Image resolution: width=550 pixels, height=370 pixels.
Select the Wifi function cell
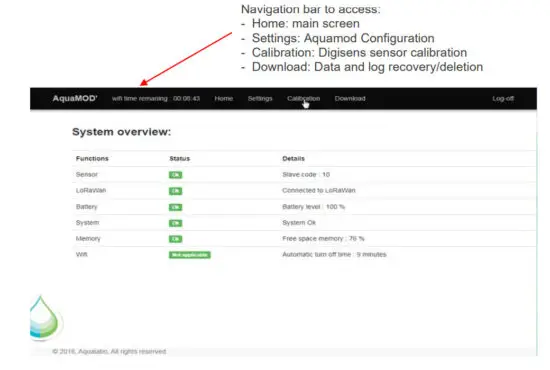(x=81, y=254)
